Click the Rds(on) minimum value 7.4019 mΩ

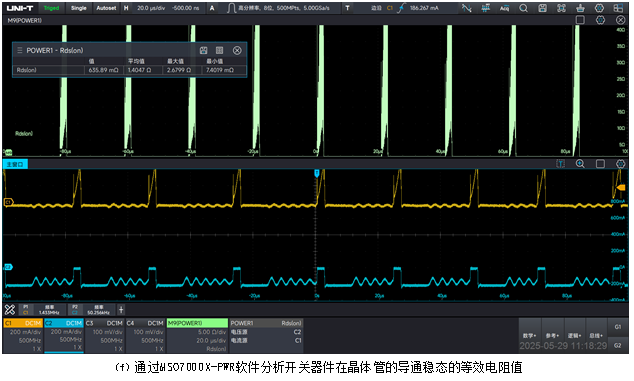[220, 70]
